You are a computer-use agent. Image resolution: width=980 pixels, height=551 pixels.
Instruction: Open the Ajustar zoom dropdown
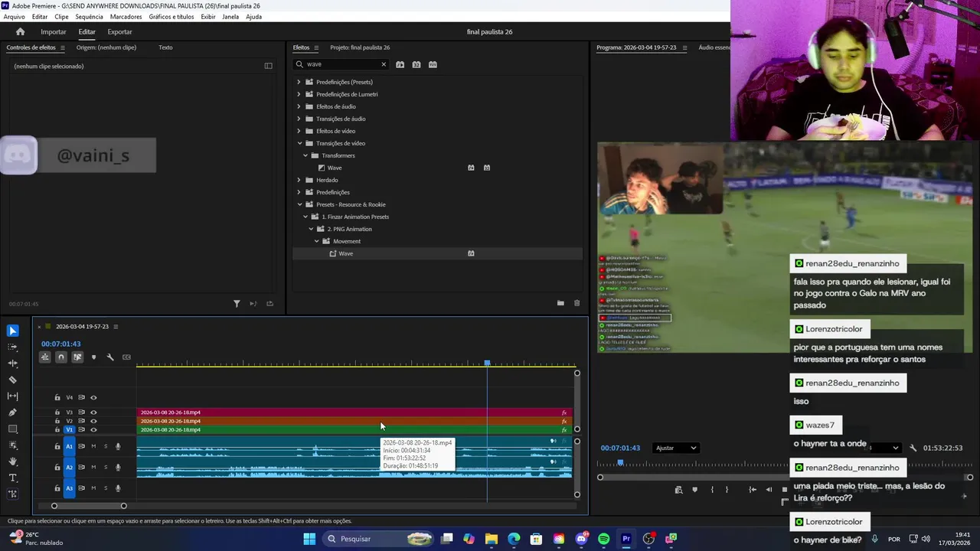(x=675, y=448)
